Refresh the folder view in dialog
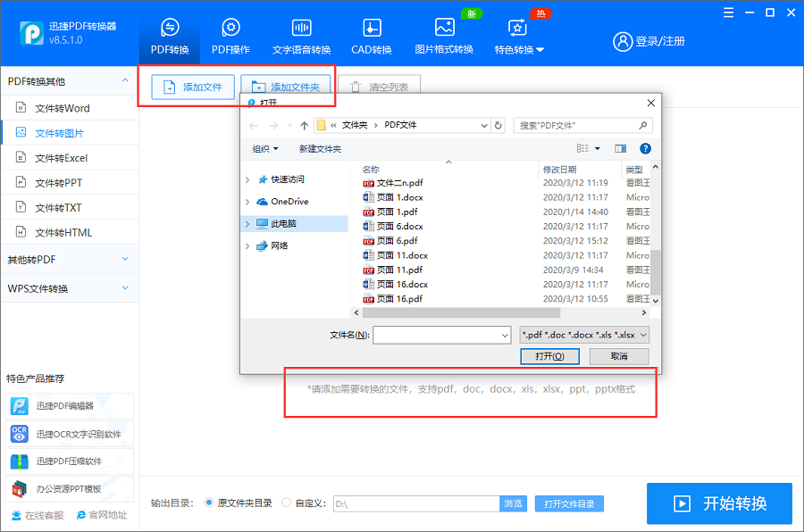 [x=498, y=125]
